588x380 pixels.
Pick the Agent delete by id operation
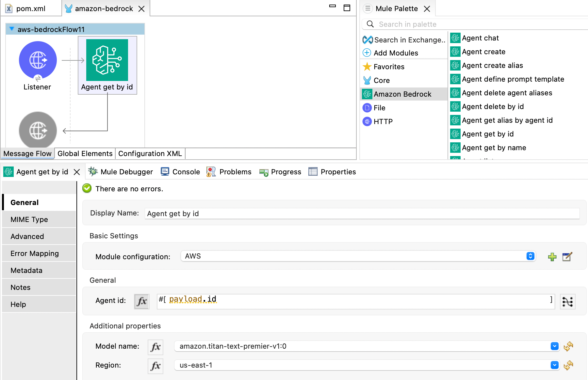coord(487,107)
